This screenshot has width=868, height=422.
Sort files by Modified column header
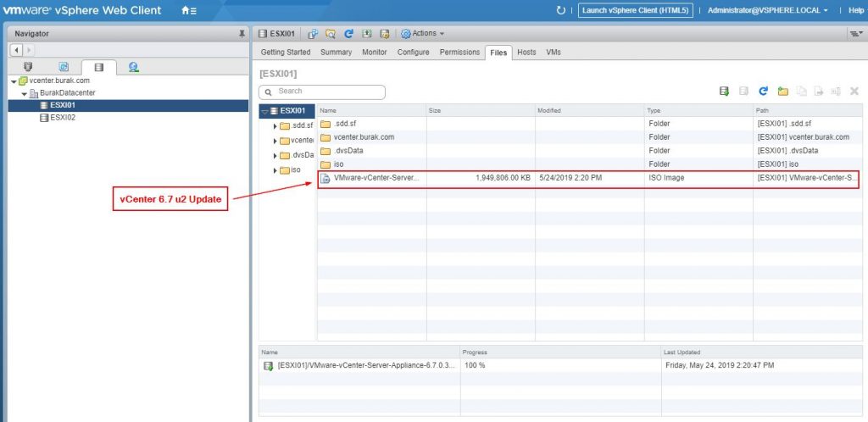[x=590, y=111]
